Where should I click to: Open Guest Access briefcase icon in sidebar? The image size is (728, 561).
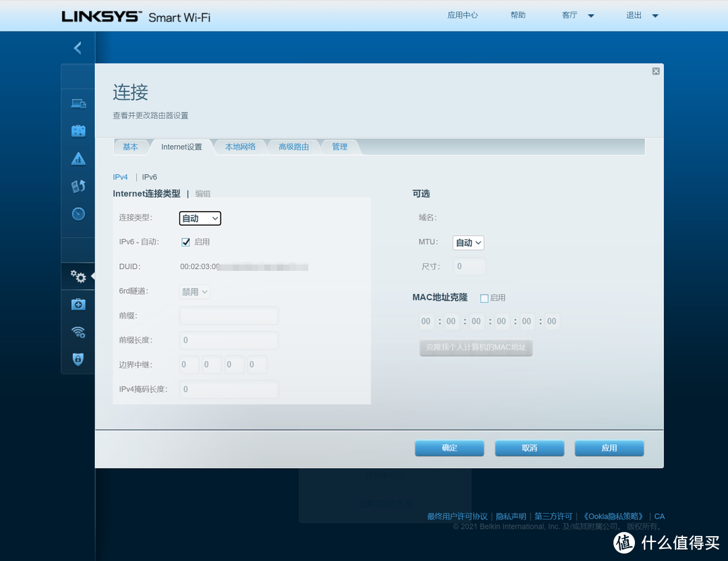pos(78,131)
